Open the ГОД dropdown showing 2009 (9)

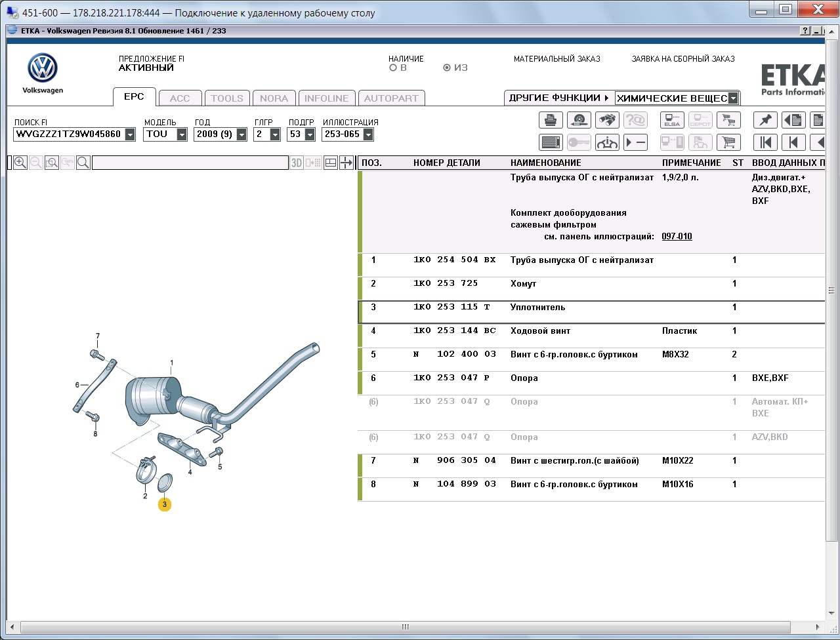point(241,134)
